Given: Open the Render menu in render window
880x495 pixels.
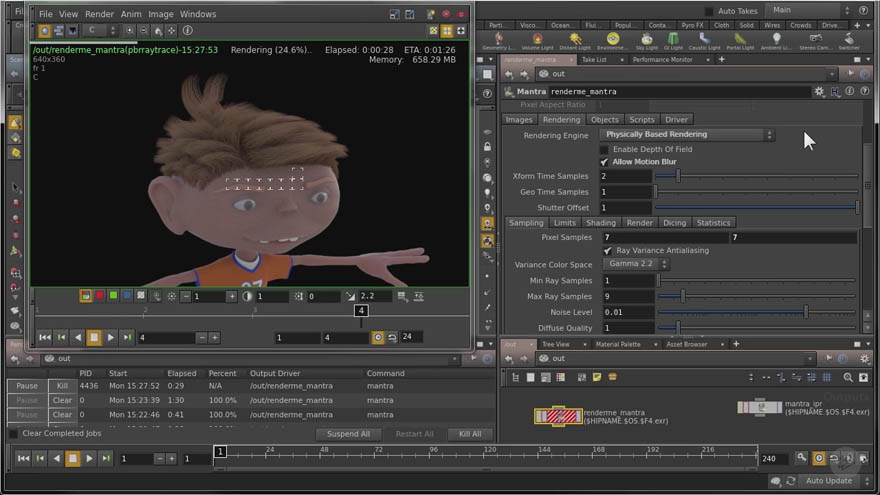Looking at the screenshot, I should click(x=99, y=14).
